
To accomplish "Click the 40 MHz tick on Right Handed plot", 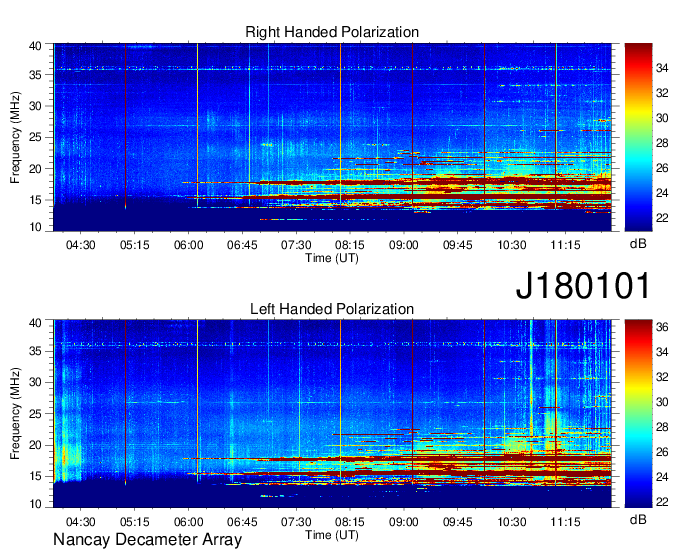I will click(36, 46).
